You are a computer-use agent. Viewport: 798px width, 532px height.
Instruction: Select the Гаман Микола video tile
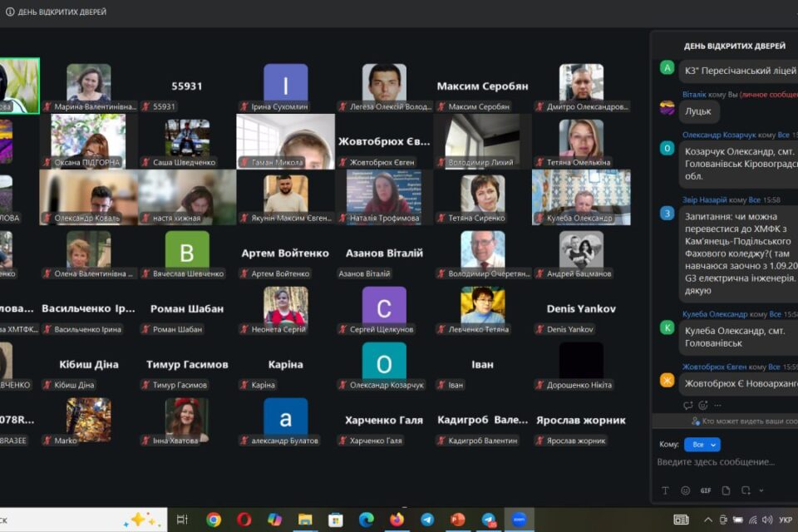point(285,141)
